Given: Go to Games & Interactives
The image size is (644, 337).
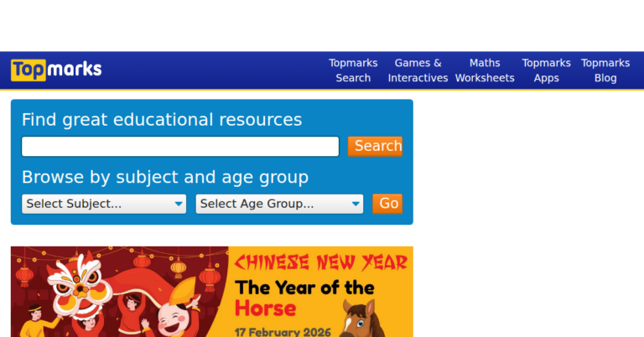Looking at the screenshot, I should point(418,70).
